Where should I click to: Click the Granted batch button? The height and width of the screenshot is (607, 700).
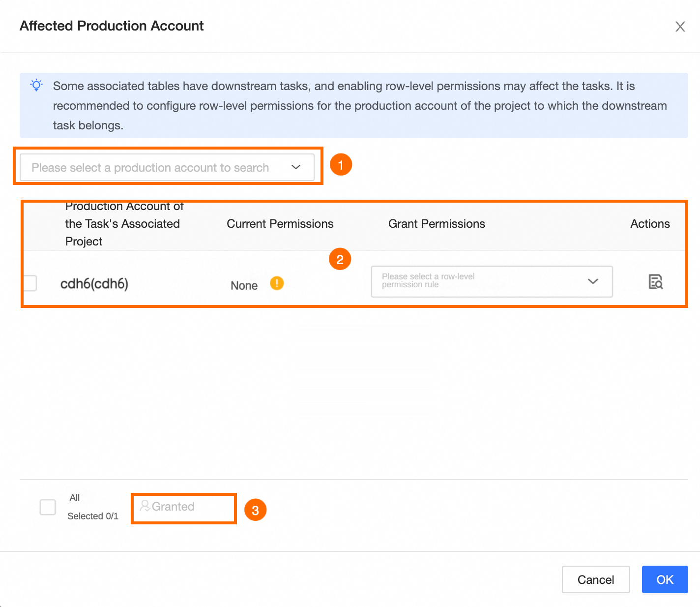[x=173, y=507]
